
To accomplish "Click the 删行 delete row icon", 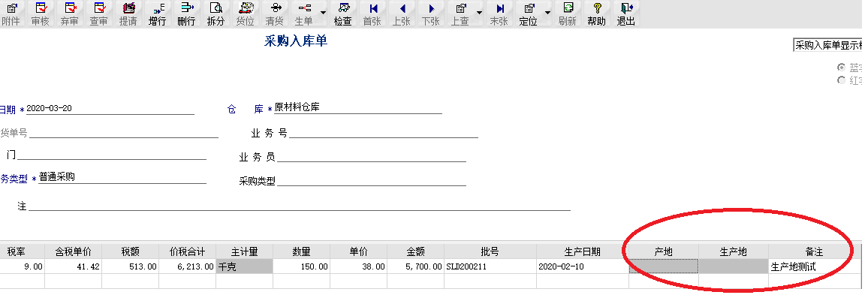I will click(x=186, y=14).
